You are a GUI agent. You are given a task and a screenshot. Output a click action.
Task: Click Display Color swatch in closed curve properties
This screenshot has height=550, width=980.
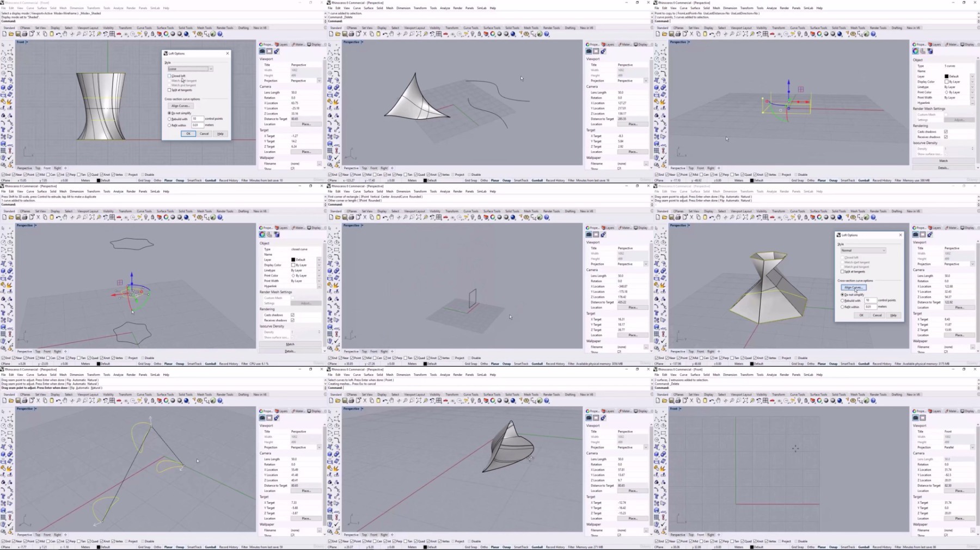[293, 265]
